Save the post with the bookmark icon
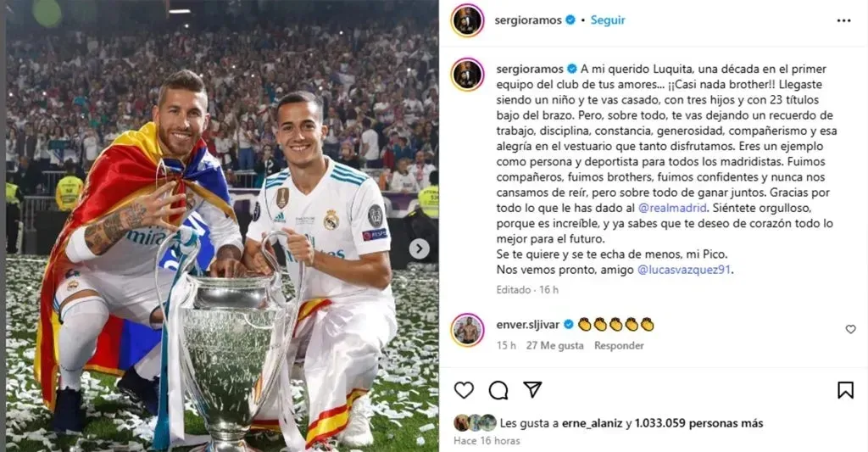Image resolution: width=868 pixels, height=452 pixels. click(x=845, y=390)
